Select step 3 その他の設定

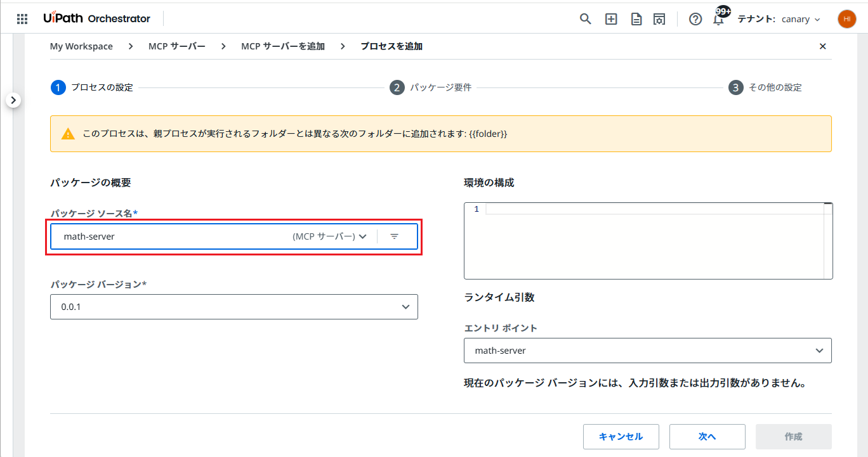point(765,87)
